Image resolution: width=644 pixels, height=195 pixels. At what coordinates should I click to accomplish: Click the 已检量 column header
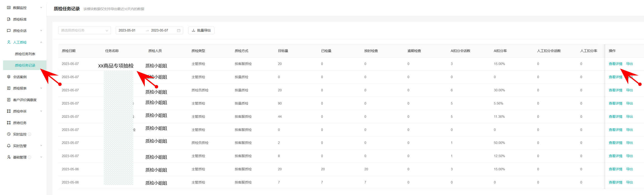coord(326,51)
